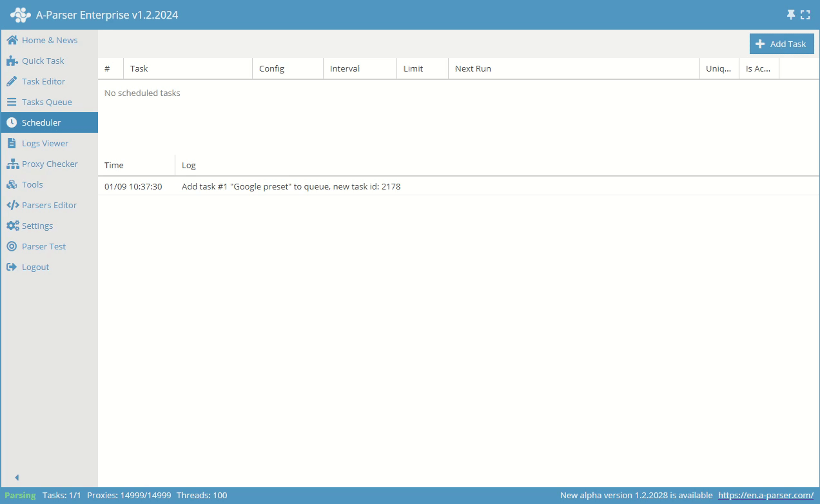
Task: Open the Tools menu item
Action: [32, 184]
